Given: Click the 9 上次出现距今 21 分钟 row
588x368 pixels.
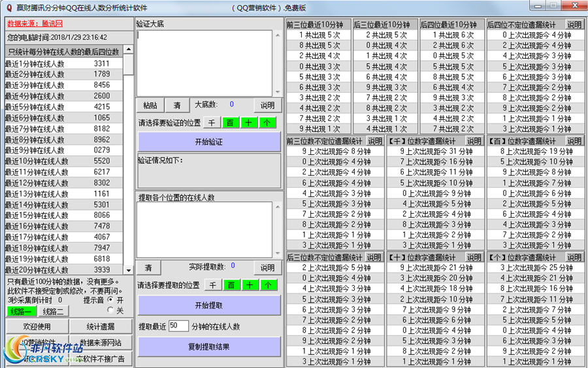Looking at the screenshot, I should tap(436, 267).
